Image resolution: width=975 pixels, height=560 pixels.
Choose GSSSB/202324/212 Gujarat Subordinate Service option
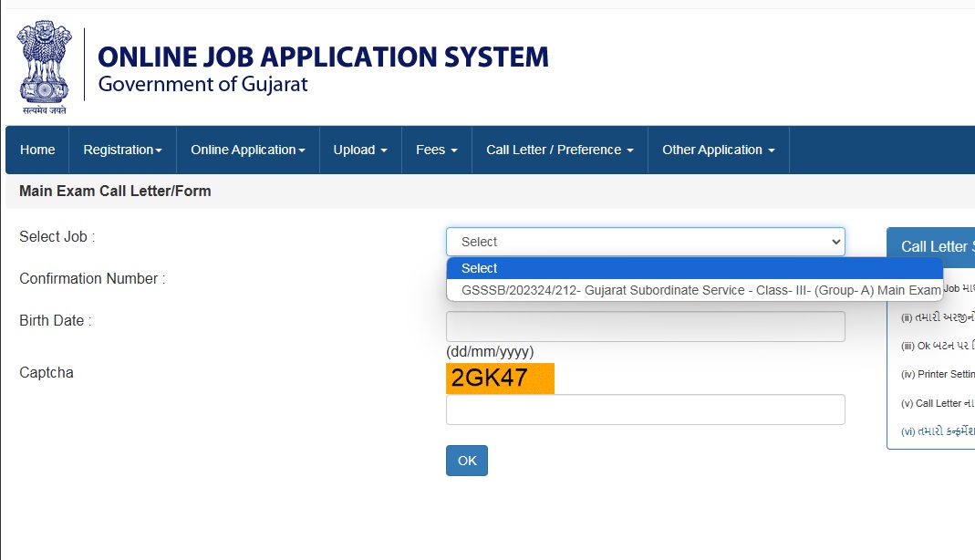pyautogui.click(x=695, y=290)
